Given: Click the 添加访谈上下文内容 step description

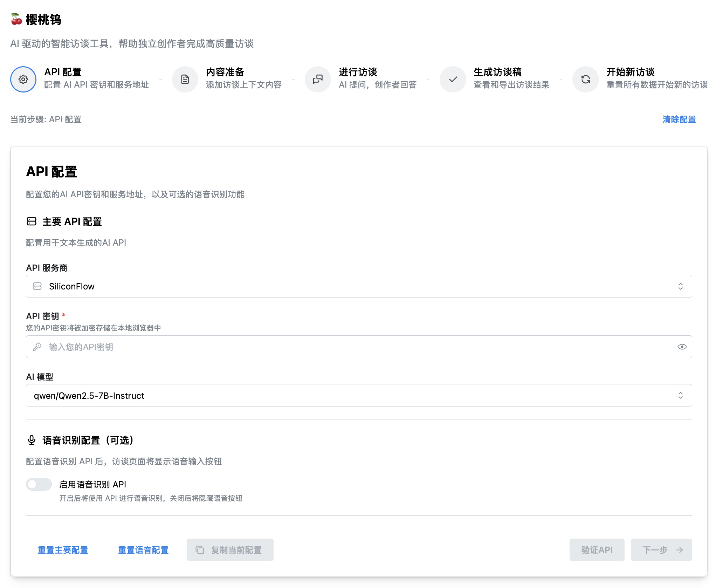Looking at the screenshot, I should point(244,85).
